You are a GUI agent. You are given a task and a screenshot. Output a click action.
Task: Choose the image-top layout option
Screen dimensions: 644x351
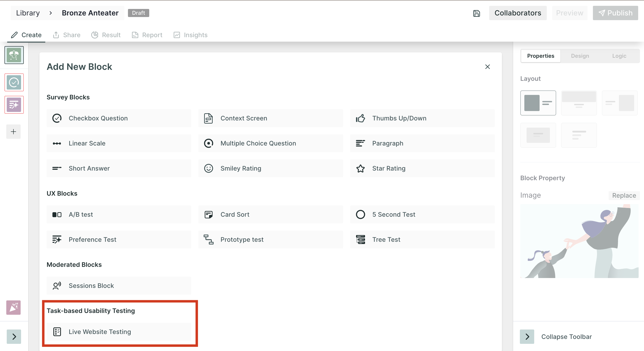pos(579,103)
